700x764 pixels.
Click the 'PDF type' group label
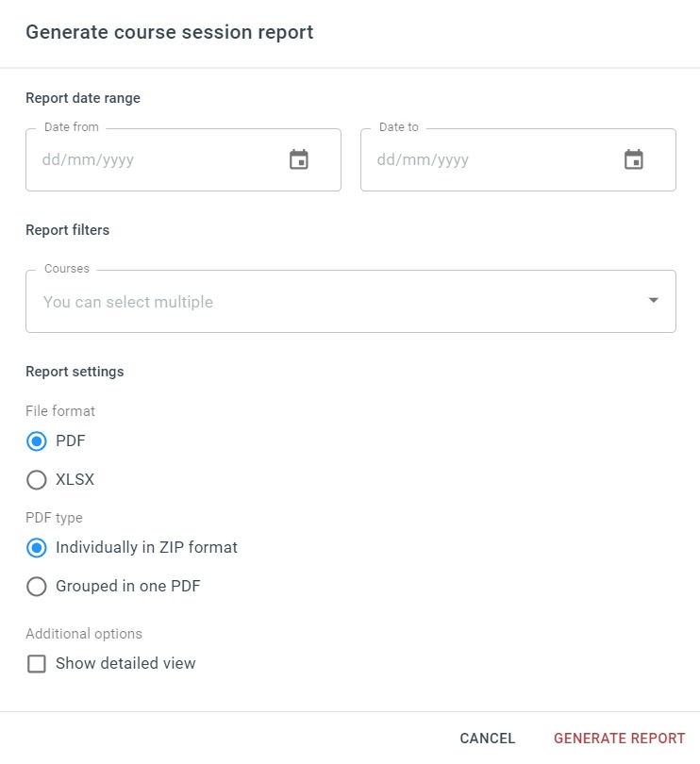(x=54, y=518)
